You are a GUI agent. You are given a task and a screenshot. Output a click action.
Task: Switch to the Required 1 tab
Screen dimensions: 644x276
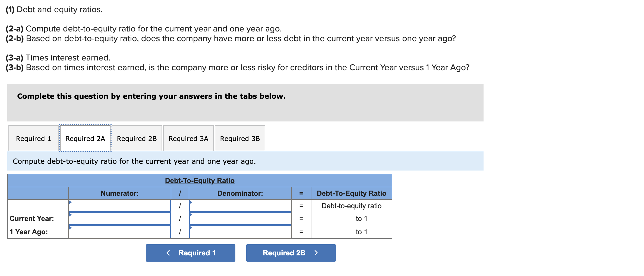[x=33, y=139]
